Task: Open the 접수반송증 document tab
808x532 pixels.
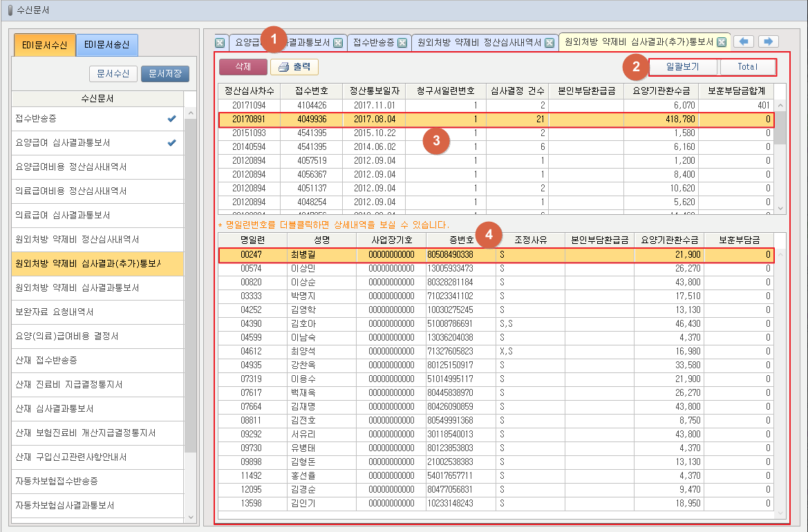Action: pos(373,43)
